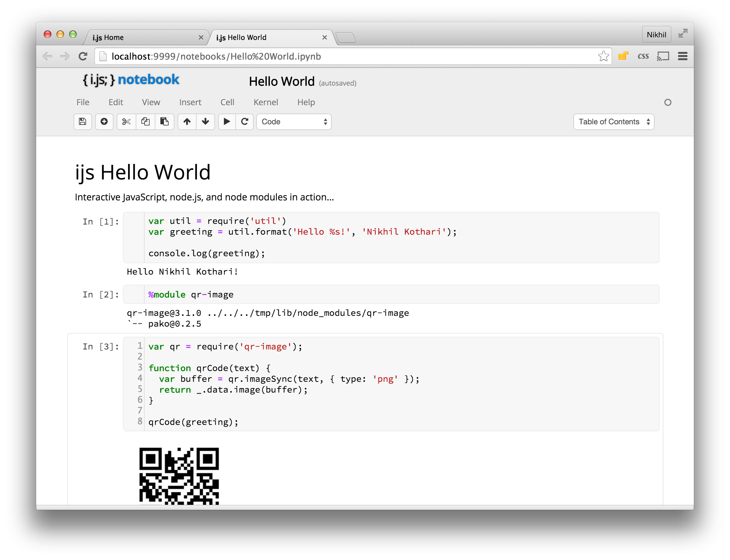Click the Move cell down arrow icon
The width and height of the screenshot is (730, 560).
point(205,122)
